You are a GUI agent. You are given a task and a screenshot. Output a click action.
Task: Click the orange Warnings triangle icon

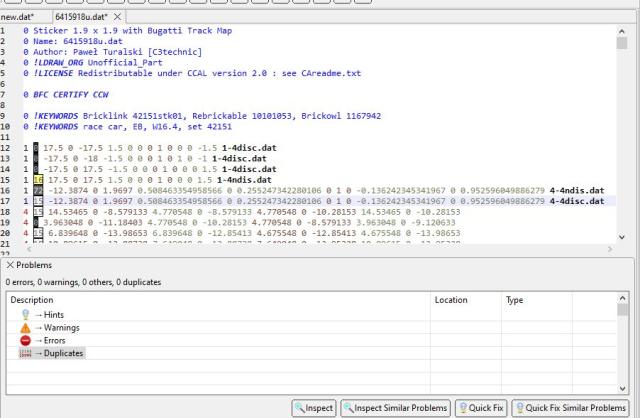(26, 327)
